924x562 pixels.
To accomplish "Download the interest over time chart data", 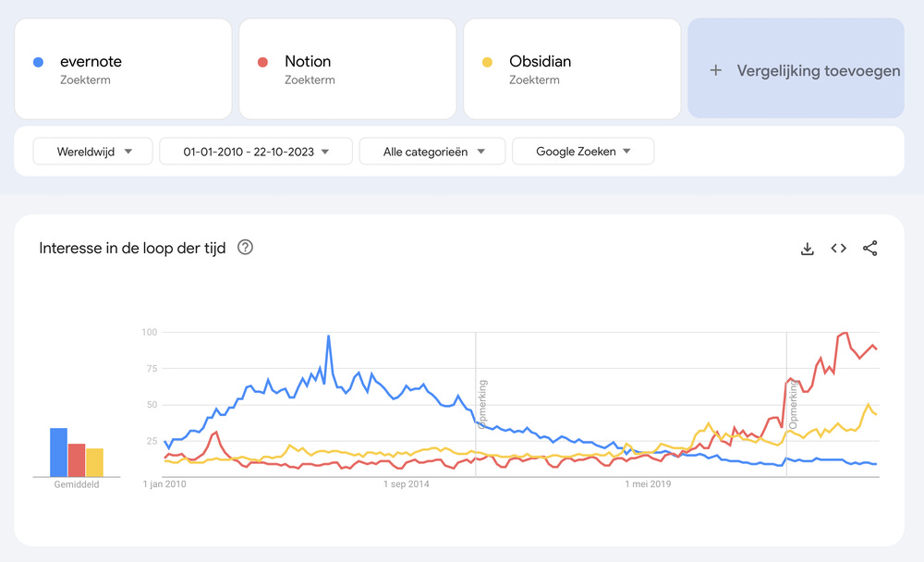I will (807, 248).
